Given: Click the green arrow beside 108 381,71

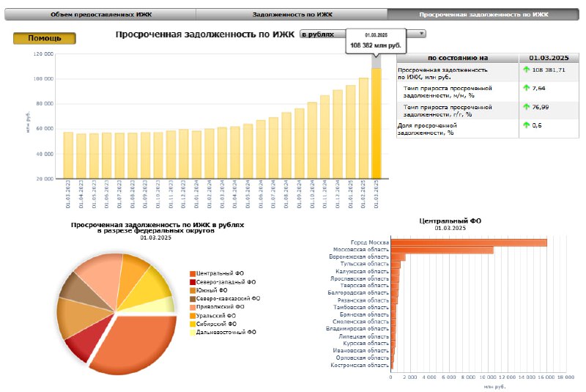Looking at the screenshot, I should (x=526, y=70).
